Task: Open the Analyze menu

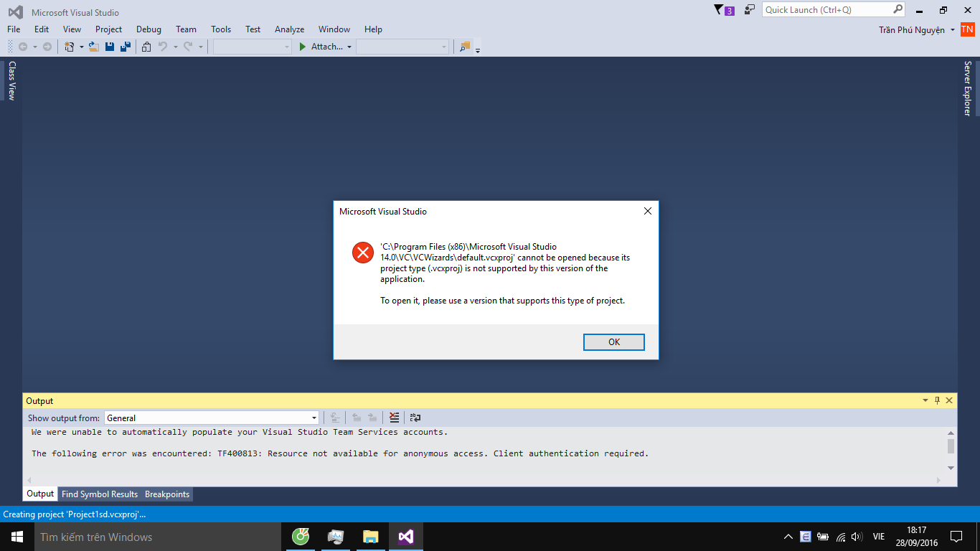Action: [289, 29]
